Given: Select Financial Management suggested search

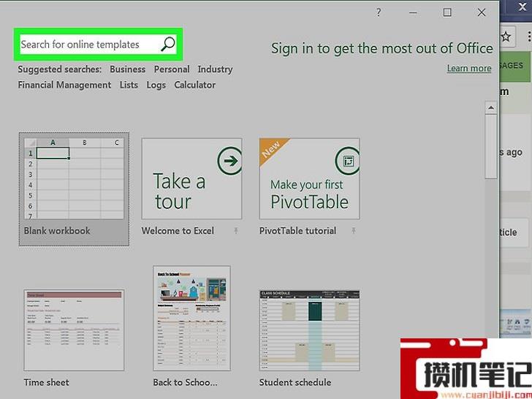Looking at the screenshot, I should (64, 85).
